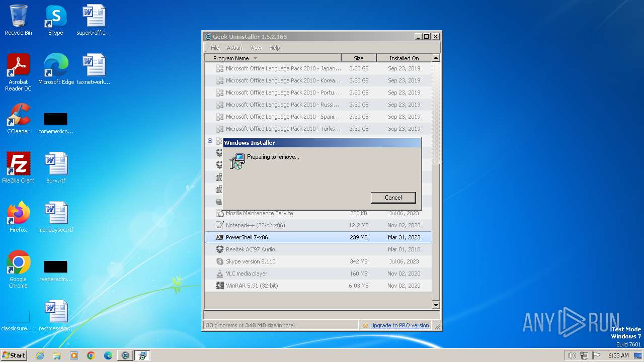The height and width of the screenshot is (362, 644).
Task: Select the Office Language Pack 2010 Russian icon
Action: [x=219, y=105]
